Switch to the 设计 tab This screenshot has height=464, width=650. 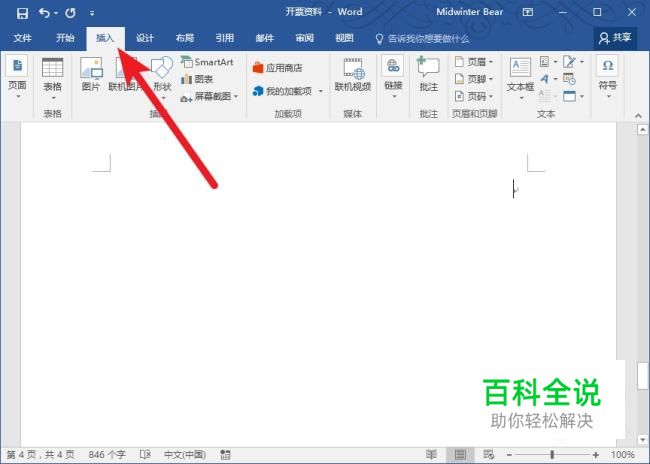pos(145,38)
